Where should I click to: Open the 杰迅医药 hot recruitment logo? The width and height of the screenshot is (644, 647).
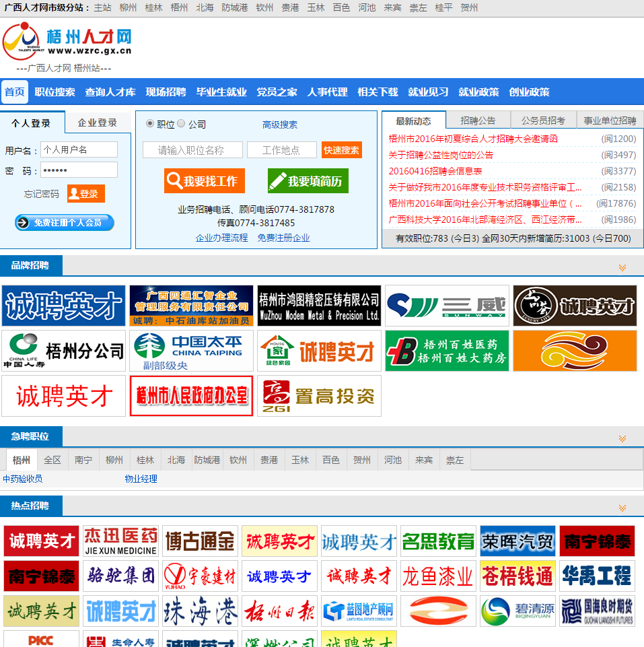(121, 541)
